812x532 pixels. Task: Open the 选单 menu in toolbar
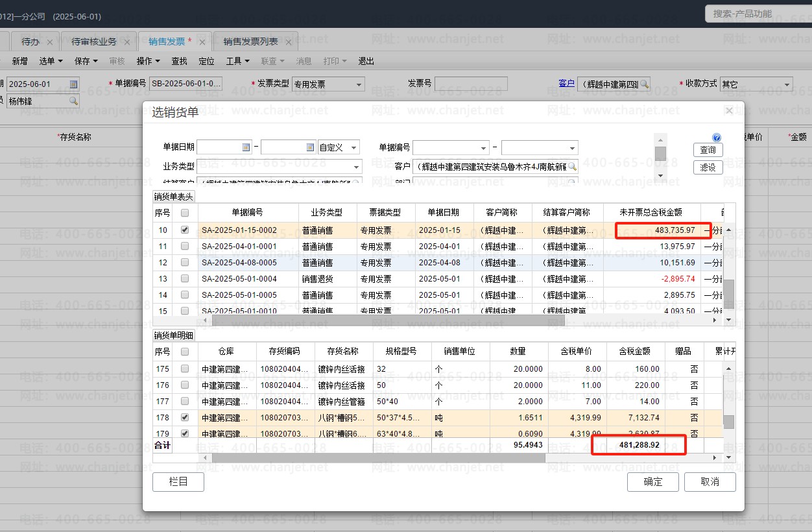click(x=51, y=61)
